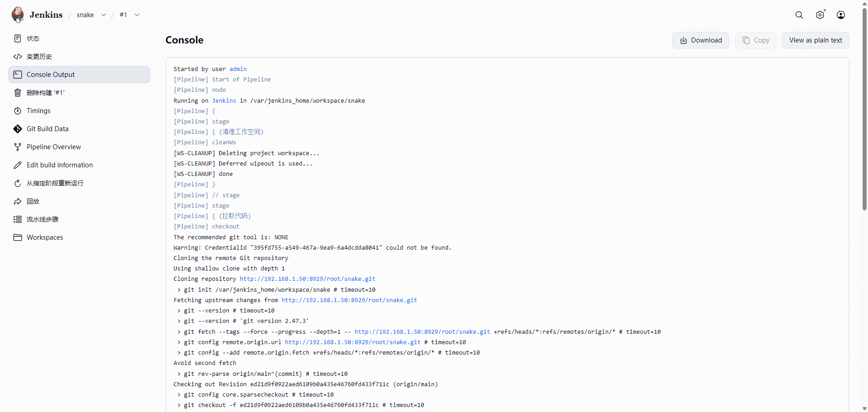The image size is (868, 412).
Task: Open 变更历史 in the sidebar
Action: coord(79,57)
